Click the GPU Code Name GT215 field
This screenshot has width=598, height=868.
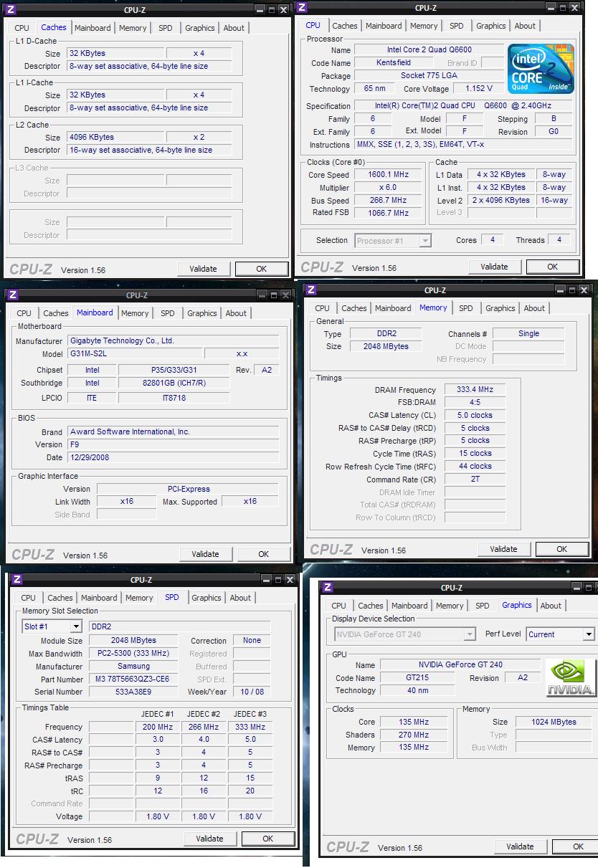(x=417, y=678)
